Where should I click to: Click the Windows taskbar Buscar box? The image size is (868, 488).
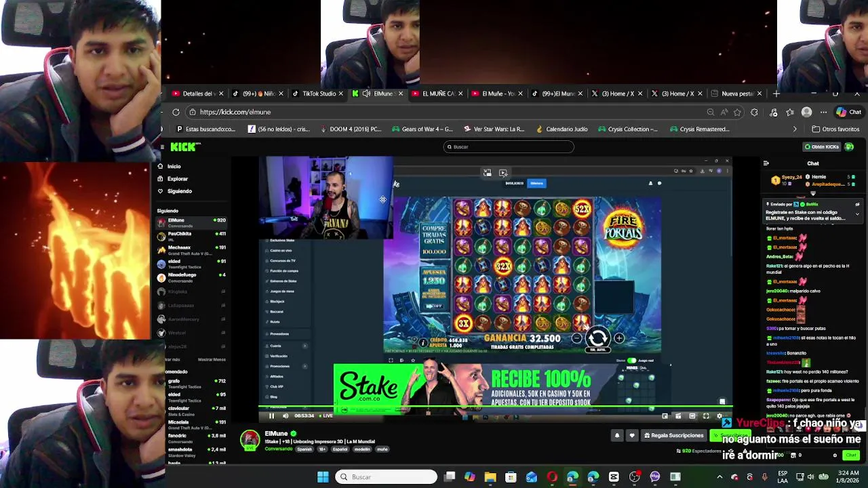point(387,477)
